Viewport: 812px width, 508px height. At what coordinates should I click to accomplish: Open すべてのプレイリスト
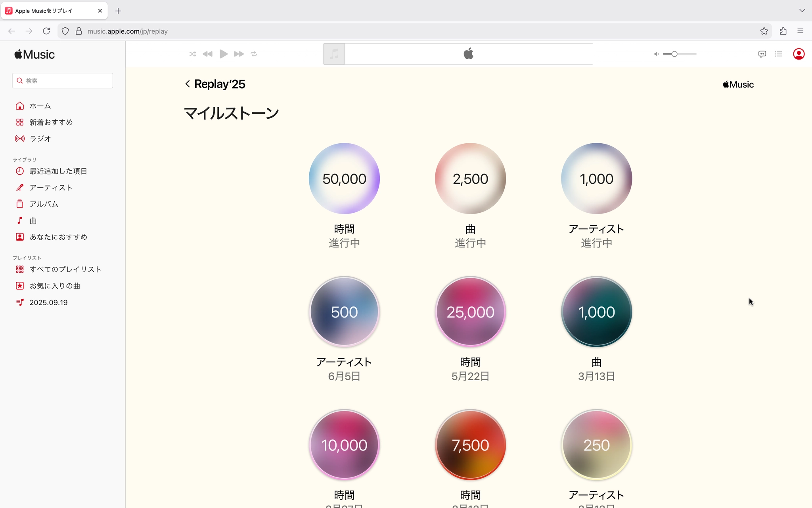pyautogui.click(x=65, y=269)
